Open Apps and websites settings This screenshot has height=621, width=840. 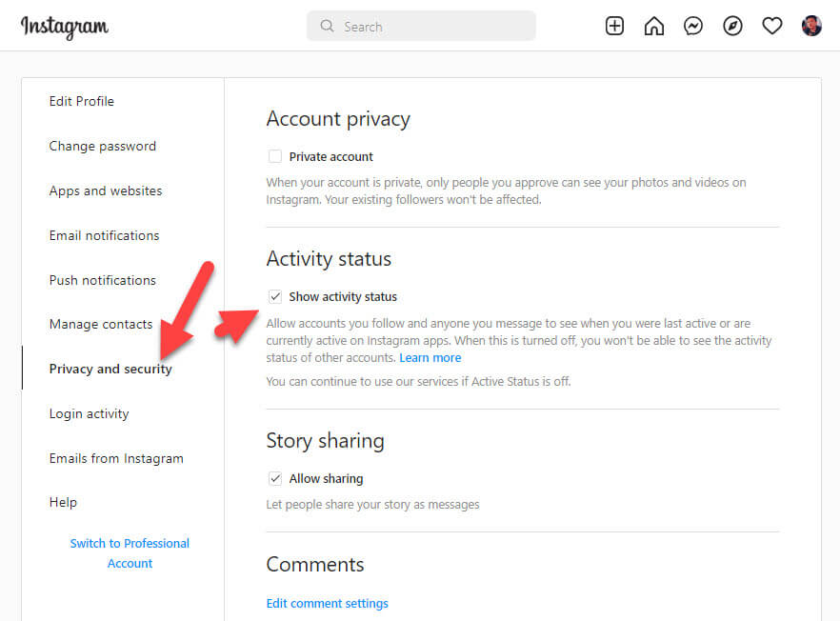click(106, 190)
